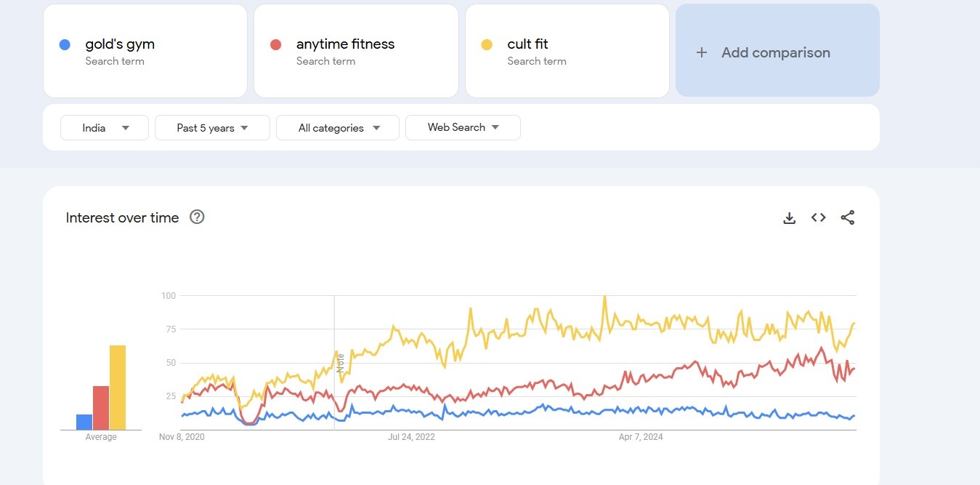Image resolution: width=980 pixels, height=485 pixels.
Task: Open the Past 5 years time range dropdown
Action: click(x=212, y=128)
